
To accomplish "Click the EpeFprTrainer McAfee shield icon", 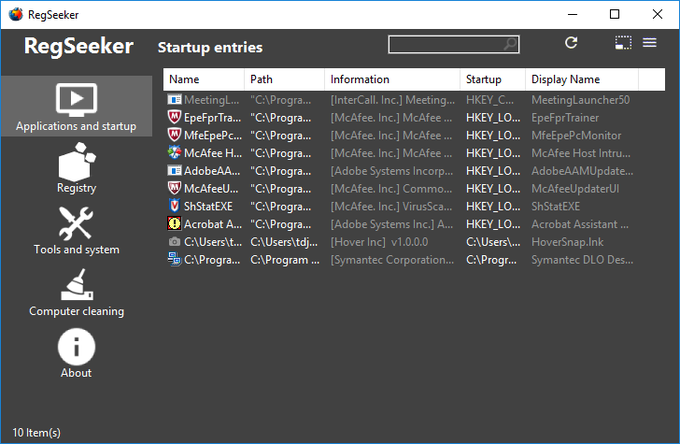I will (x=174, y=118).
